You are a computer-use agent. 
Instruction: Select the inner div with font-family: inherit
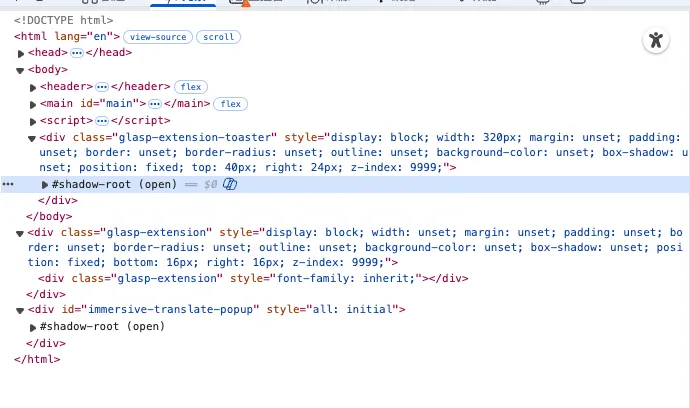click(x=253, y=279)
